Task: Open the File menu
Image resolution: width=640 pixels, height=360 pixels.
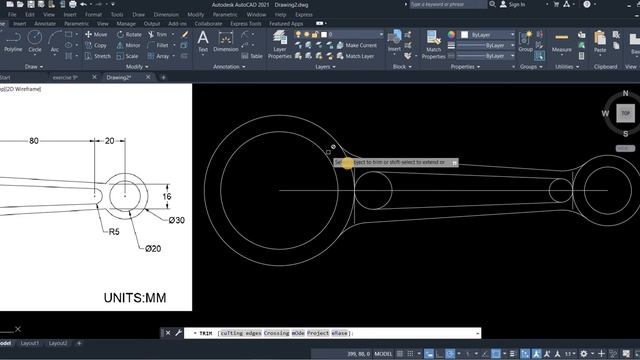Action: 12,14
